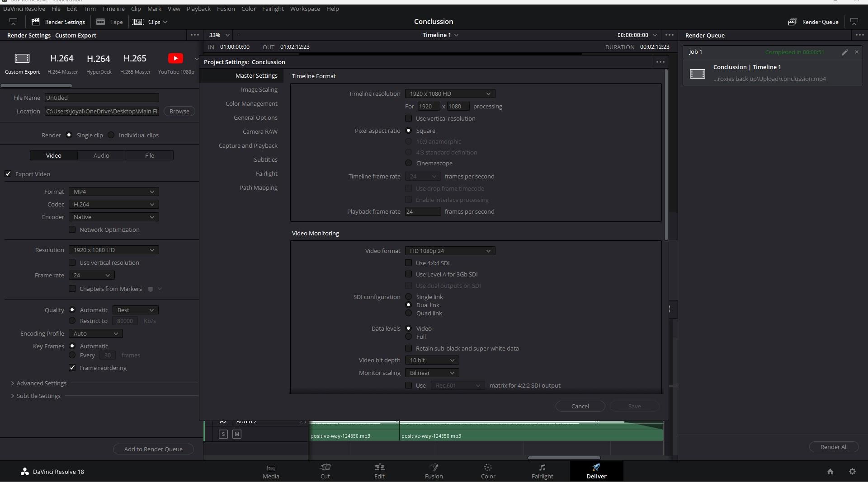This screenshot has width=868, height=482.
Task: Select the Deliver page
Action: point(596,471)
